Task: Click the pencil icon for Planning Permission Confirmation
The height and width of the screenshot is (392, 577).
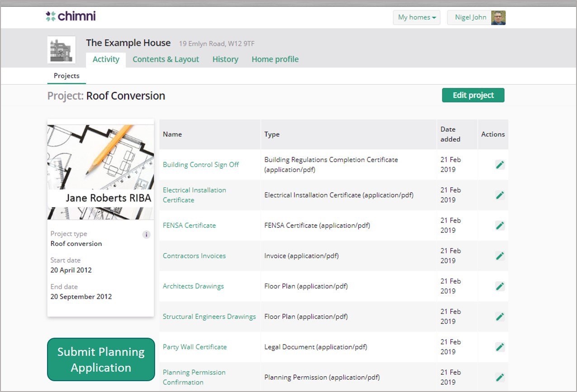Action: click(500, 377)
